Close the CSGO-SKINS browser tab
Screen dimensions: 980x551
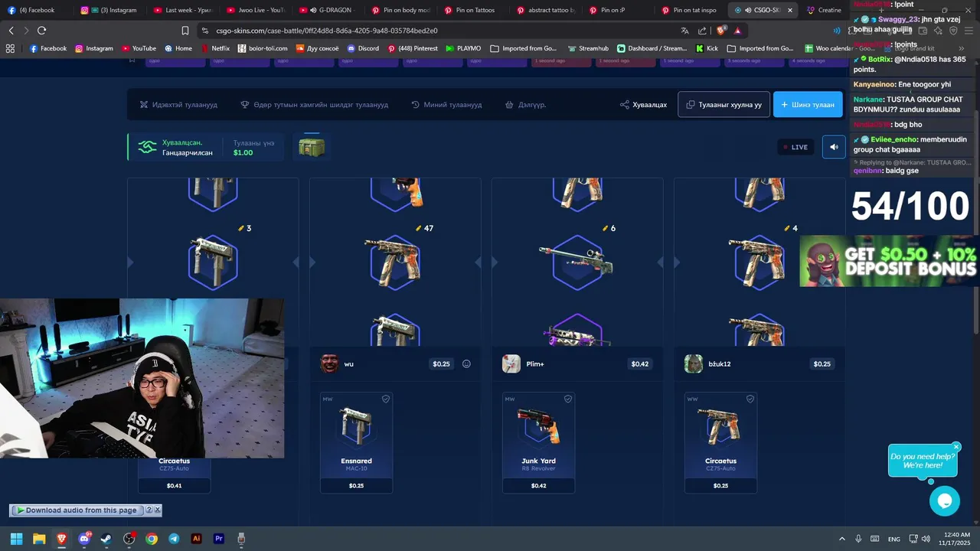[x=789, y=10]
